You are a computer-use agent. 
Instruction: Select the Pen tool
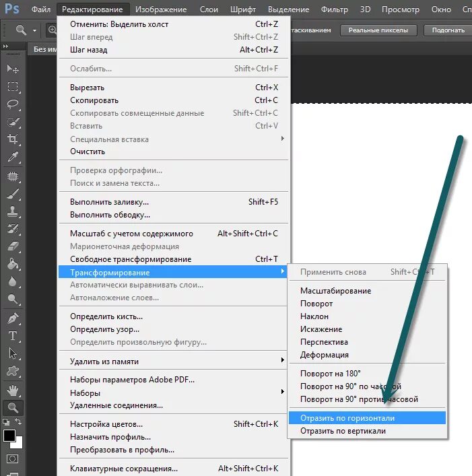coord(12,318)
